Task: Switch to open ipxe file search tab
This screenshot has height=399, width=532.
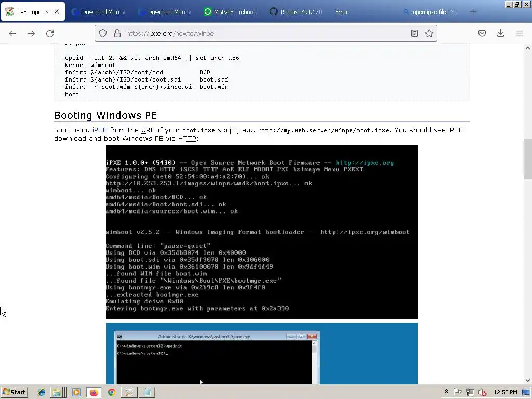Action: [430, 12]
